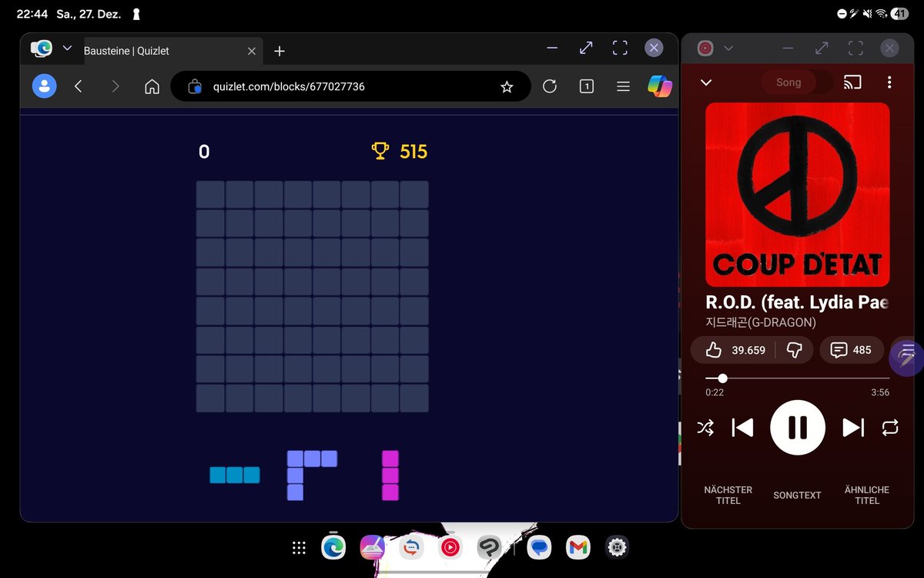This screenshot has height=578, width=924.
Task: Expand the Edge window dropdown arrow
Action: (67, 48)
